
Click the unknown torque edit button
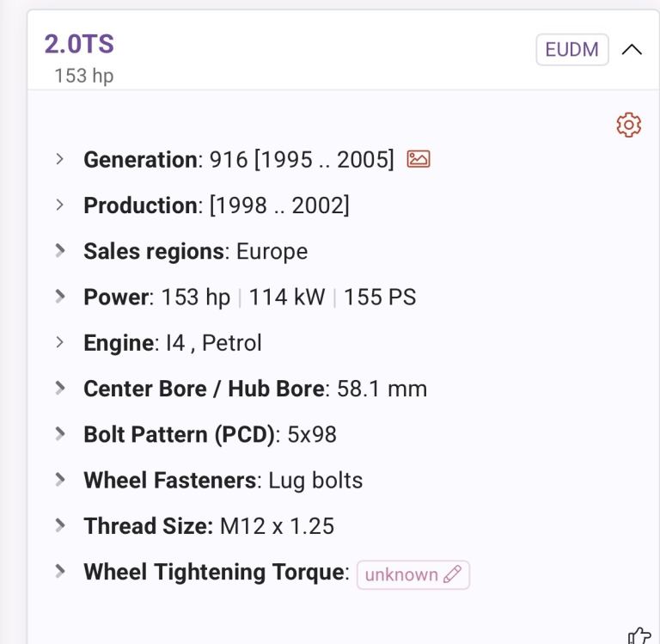point(412,574)
